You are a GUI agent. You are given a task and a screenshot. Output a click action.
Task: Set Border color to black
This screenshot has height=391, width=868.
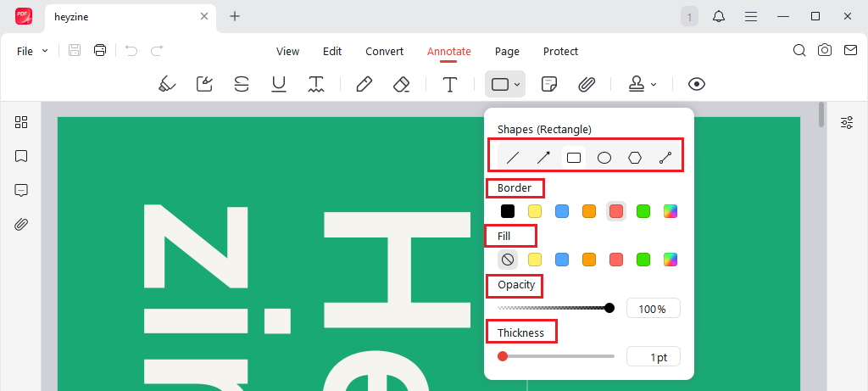pos(508,211)
